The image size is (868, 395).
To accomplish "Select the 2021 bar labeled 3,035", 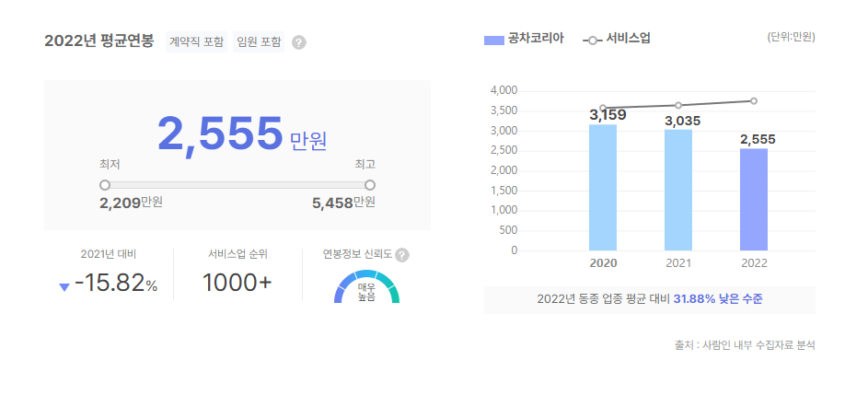I will coord(678,190).
